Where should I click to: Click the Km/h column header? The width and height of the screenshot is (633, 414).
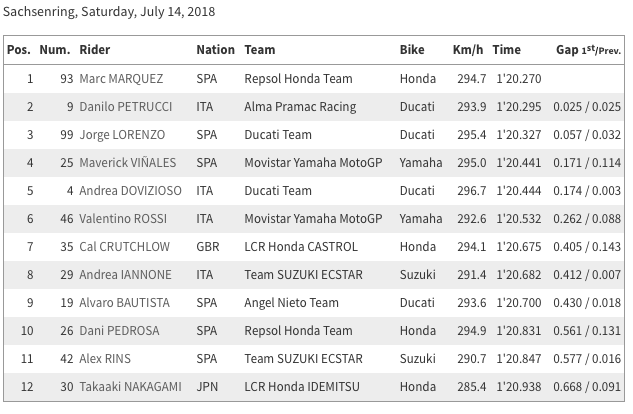468,50
